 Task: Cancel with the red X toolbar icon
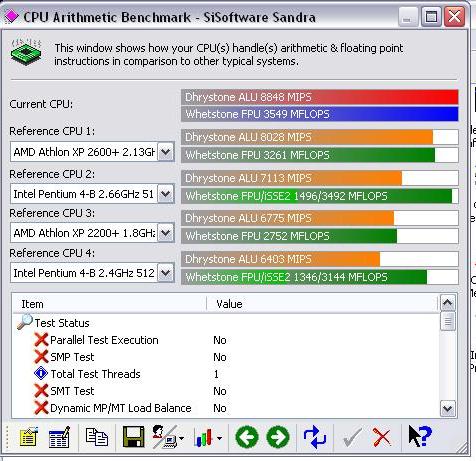tap(382, 437)
